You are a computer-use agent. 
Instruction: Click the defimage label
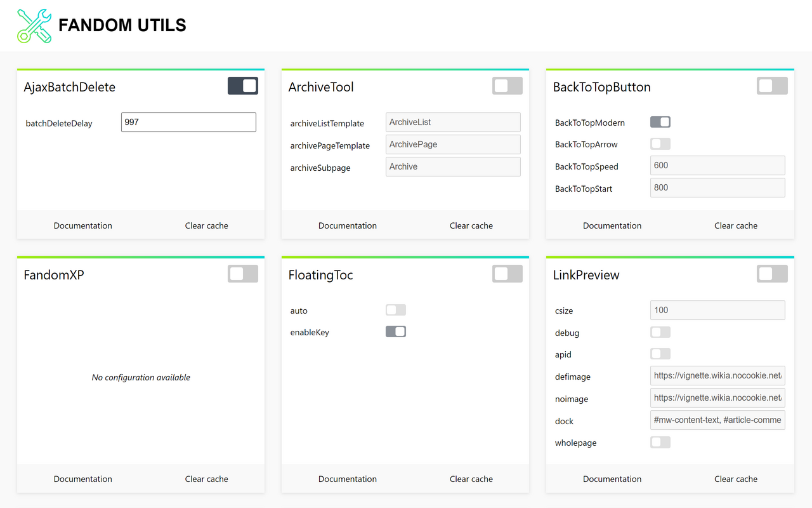point(573,377)
